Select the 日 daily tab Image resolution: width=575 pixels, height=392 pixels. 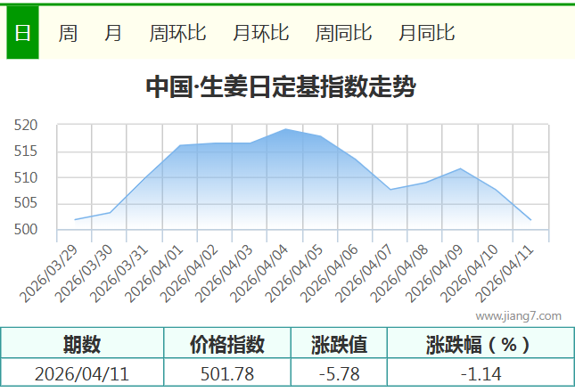(22, 33)
